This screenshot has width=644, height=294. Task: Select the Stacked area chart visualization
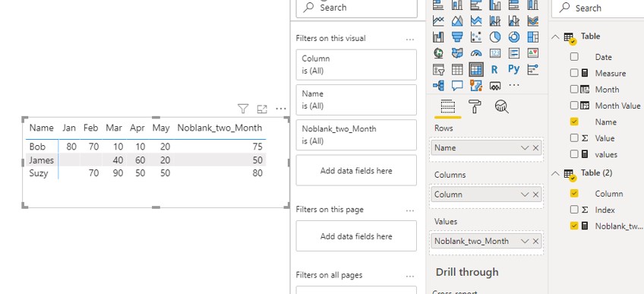tap(476, 21)
